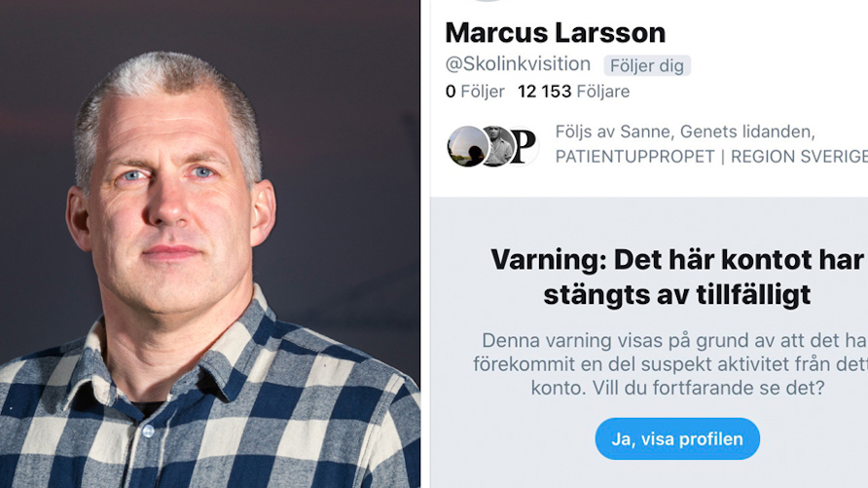Open "Genets lidanden" in followed-by line

point(746,131)
